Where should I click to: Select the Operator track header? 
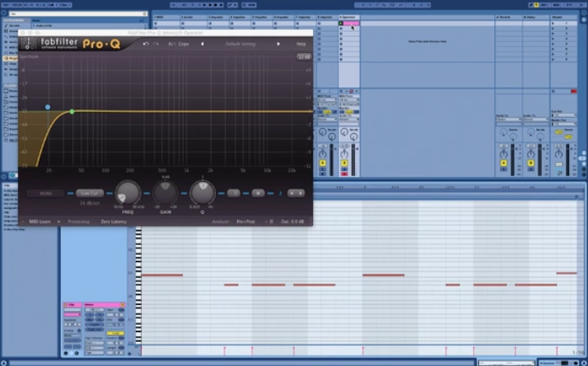click(349, 17)
